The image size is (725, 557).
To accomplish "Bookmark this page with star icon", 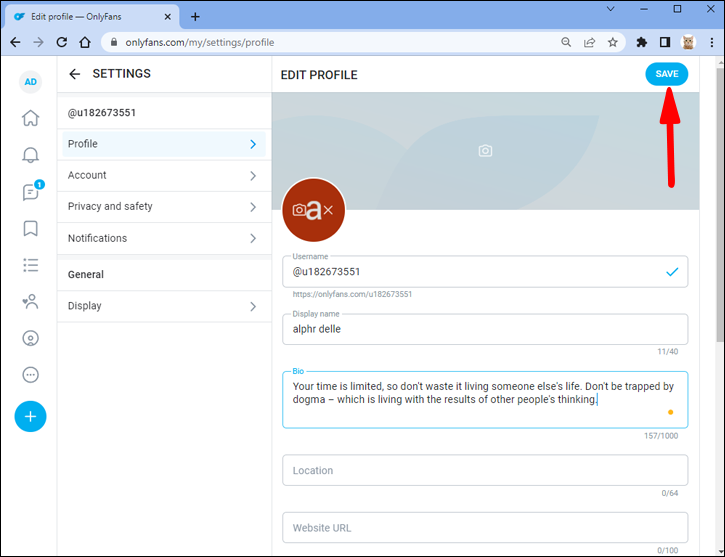I will [613, 43].
